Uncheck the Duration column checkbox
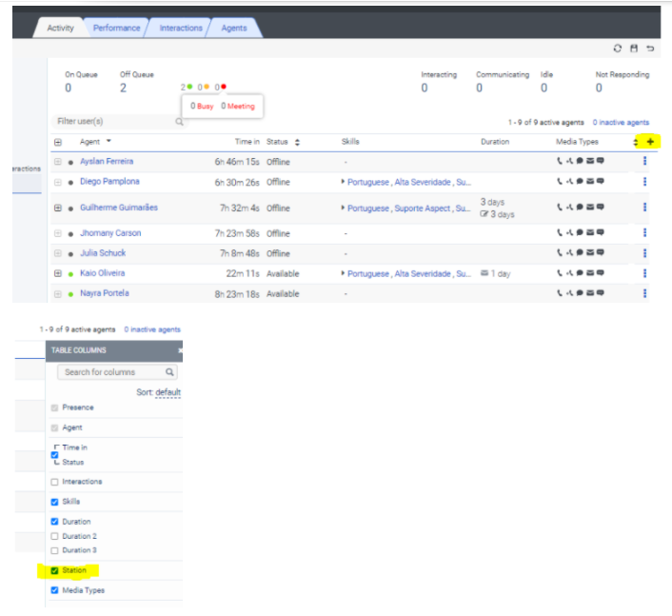Screen dimensions: 672x616 [x=54, y=522]
